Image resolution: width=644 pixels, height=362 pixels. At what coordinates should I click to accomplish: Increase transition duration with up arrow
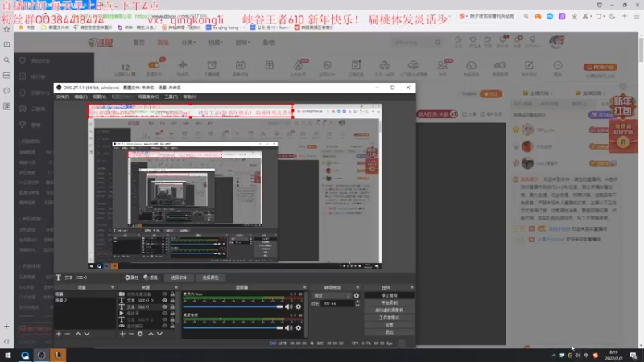click(x=357, y=302)
